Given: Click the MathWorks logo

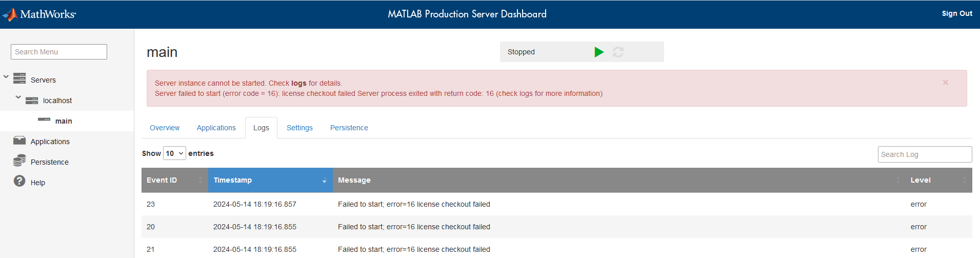Looking at the screenshot, I should [x=39, y=14].
